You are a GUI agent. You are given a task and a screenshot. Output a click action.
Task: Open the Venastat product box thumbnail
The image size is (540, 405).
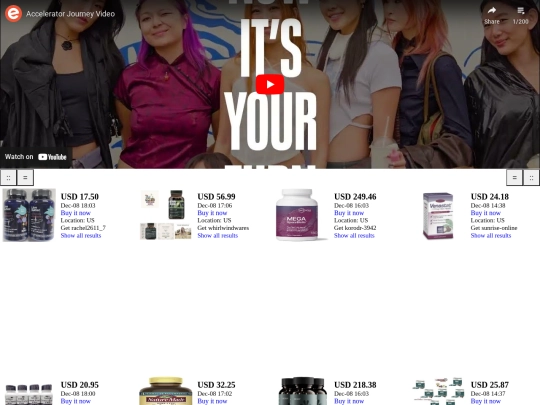tap(438, 216)
